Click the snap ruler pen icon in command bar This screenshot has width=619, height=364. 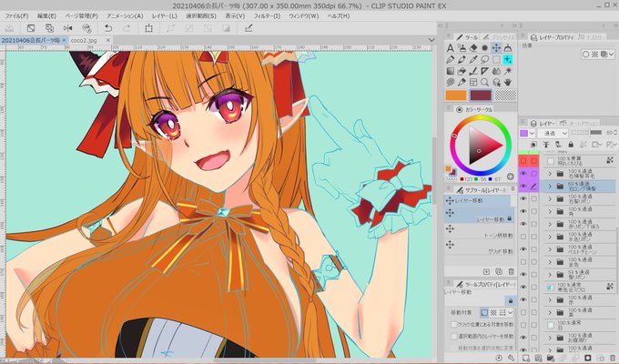(249, 28)
